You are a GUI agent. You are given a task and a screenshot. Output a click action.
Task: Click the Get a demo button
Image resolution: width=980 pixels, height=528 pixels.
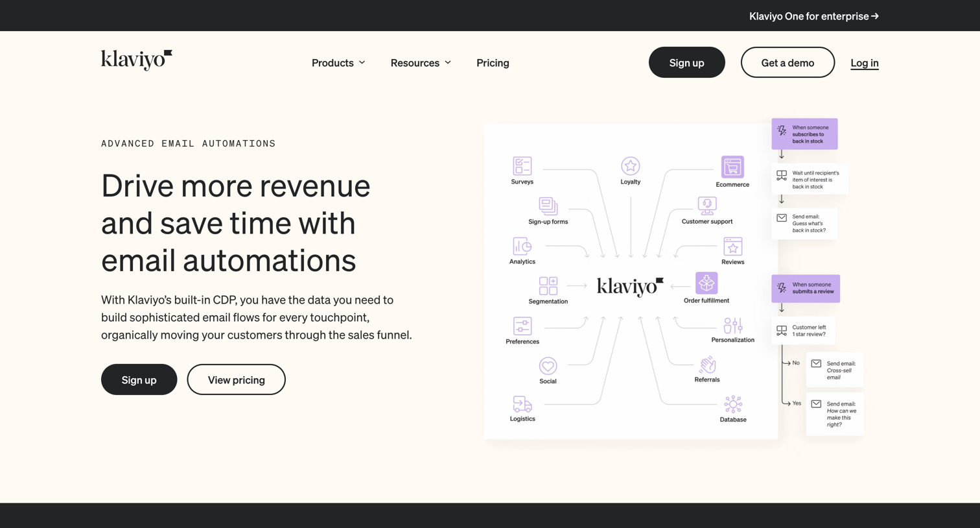[x=787, y=62]
